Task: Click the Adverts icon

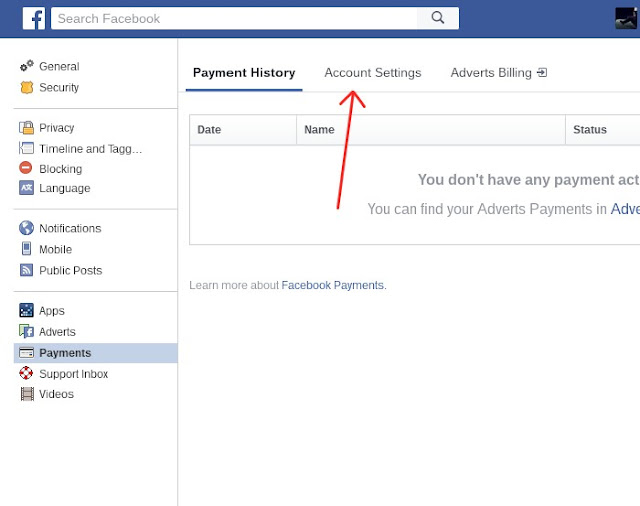Action: [x=27, y=331]
